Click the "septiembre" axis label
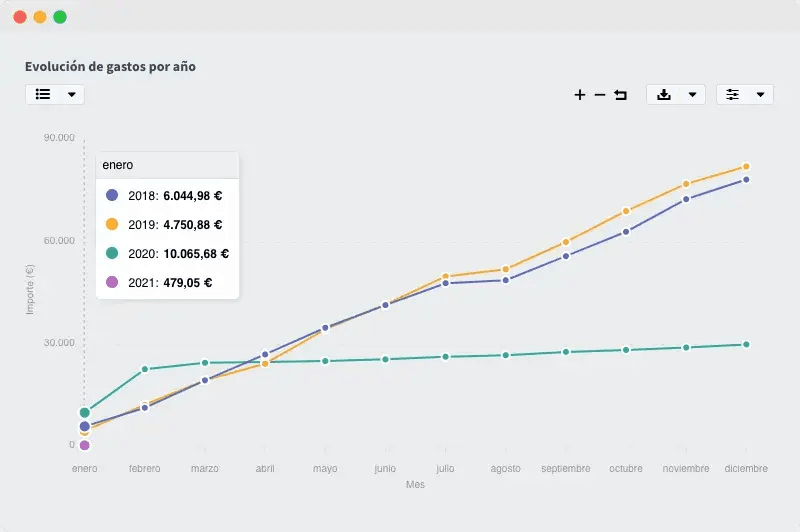The width and height of the screenshot is (800, 532). (x=566, y=468)
